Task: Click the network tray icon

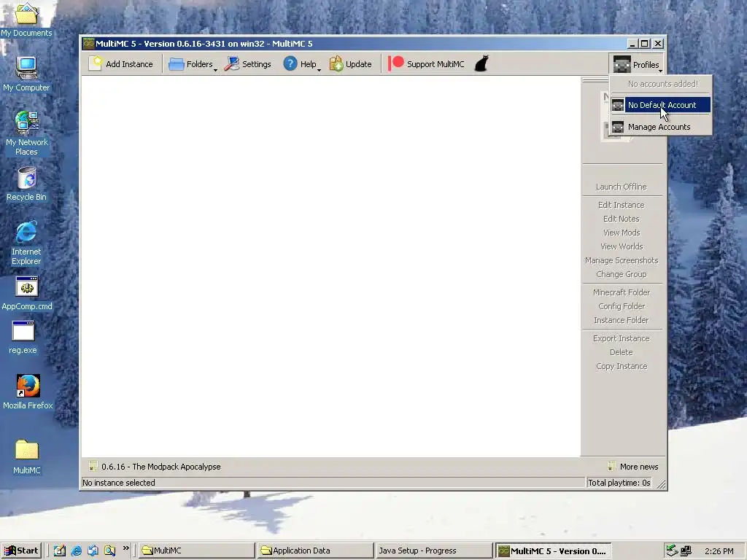Action: pyautogui.click(x=686, y=551)
